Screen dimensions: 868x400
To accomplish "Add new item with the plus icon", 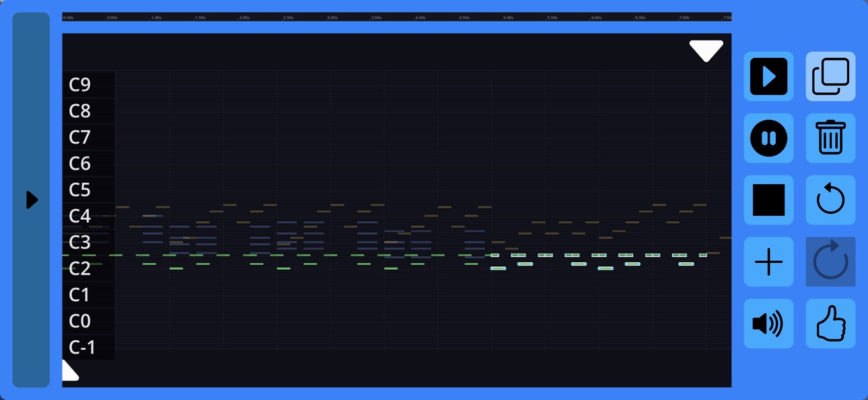I will click(768, 262).
